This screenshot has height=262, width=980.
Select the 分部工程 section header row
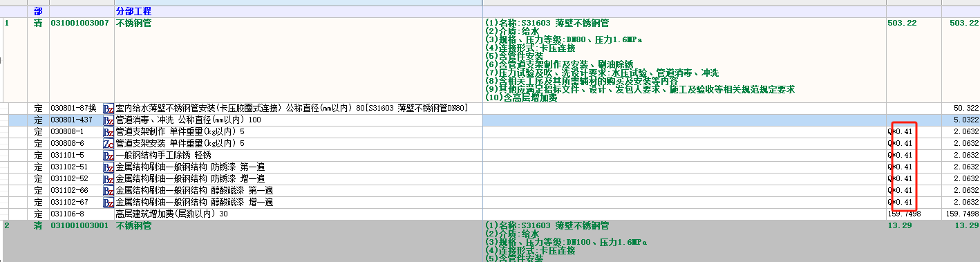(x=490, y=12)
